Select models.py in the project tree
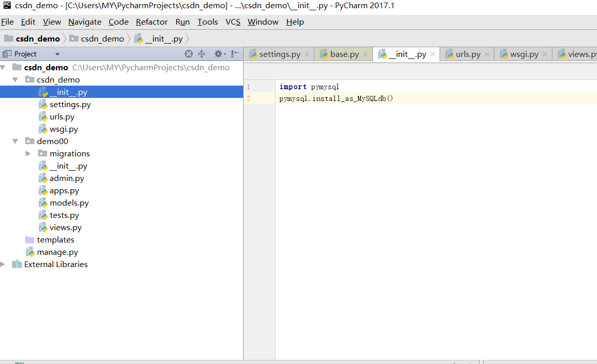This screenshot has width=597, height=364. coord(69,203)
